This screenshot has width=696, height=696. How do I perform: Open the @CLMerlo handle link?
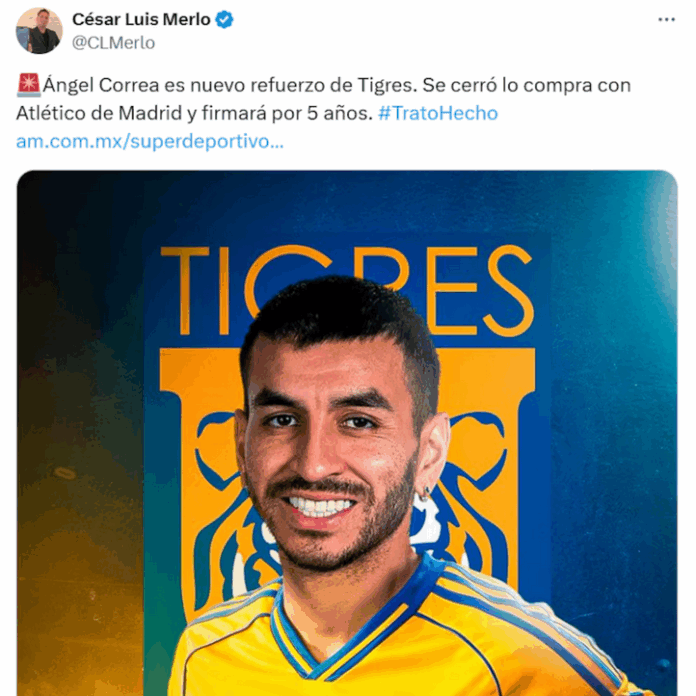(x=113, y=43)
